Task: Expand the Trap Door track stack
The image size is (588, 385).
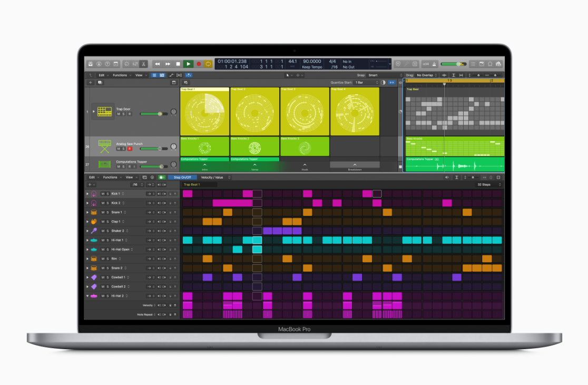Action: [94, 111]
